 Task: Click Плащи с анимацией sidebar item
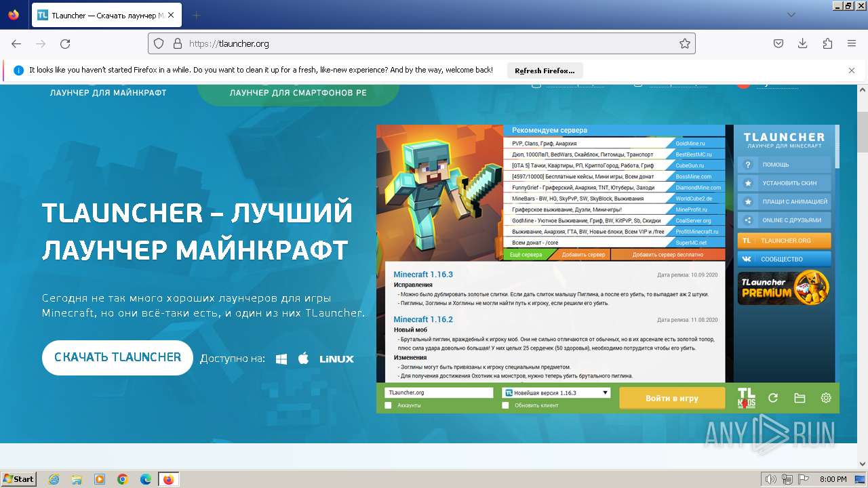tap(784, 201)
